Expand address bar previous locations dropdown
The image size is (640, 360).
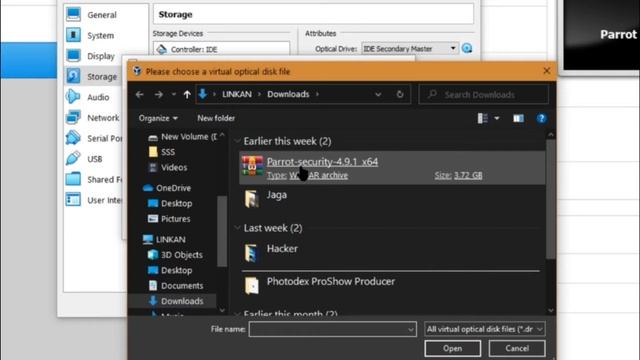tap(378, 95)
